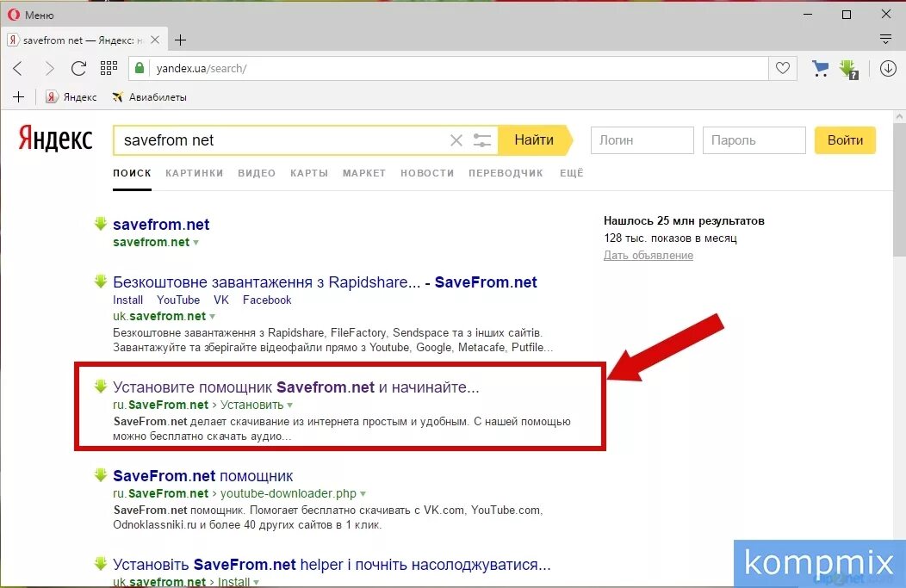The height and width of the screenshot is (588, 906).
Task: Click the Установить breadcrumb link
Action: click(x=252, y=405)
